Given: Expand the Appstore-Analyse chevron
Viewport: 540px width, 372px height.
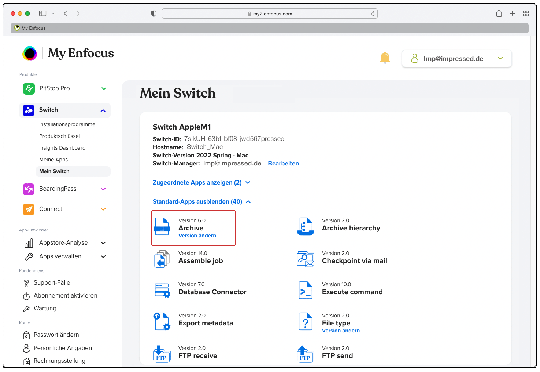Looking at the screenshot, I should pos(103,243).
